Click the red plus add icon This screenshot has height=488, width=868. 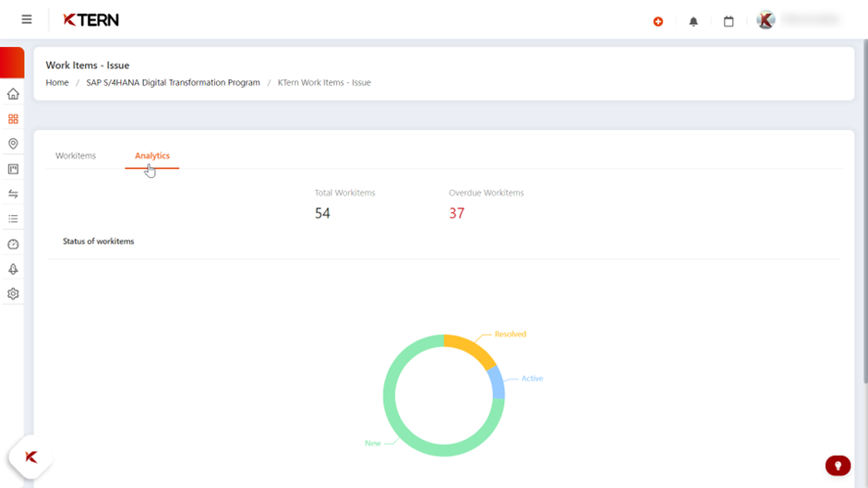tap(658, 21)
